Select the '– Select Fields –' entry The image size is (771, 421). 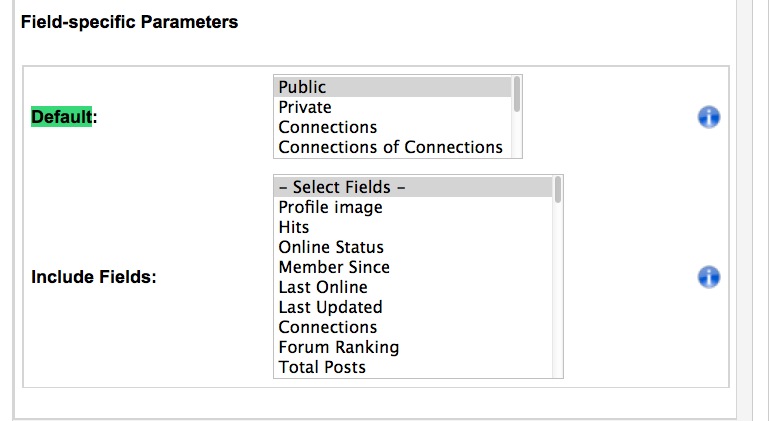coord(413,187)
